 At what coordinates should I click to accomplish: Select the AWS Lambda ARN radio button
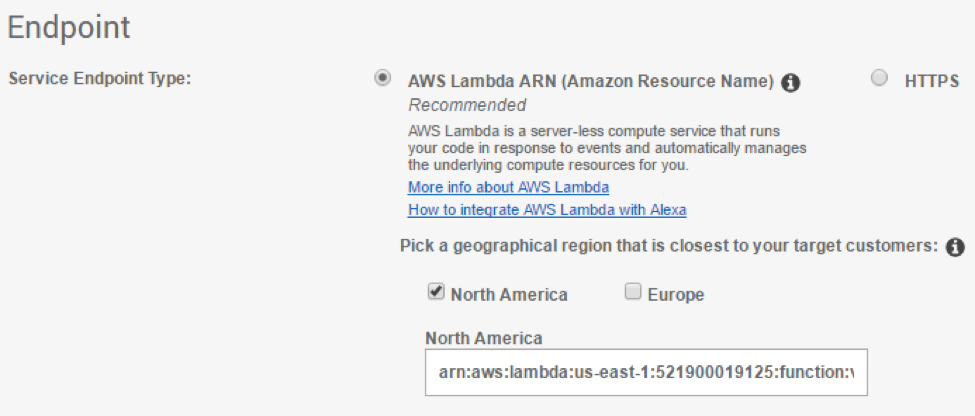(x=382, y=79)
